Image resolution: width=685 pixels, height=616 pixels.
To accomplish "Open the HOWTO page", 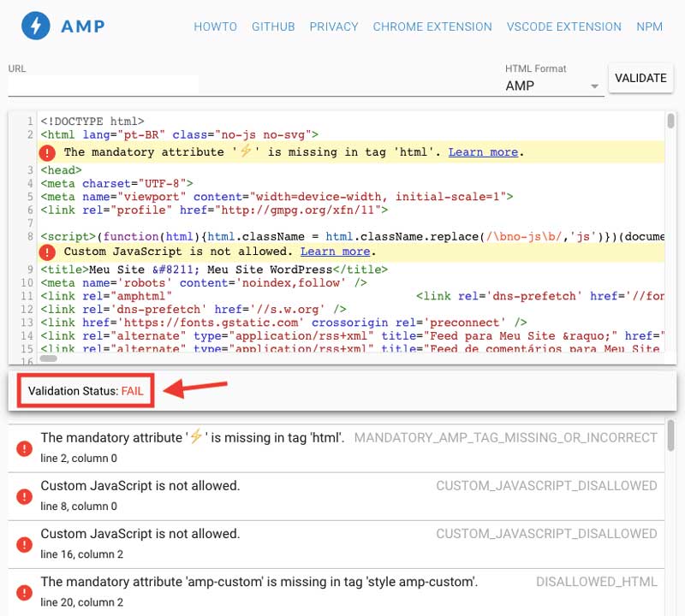I will pos(215,27).
